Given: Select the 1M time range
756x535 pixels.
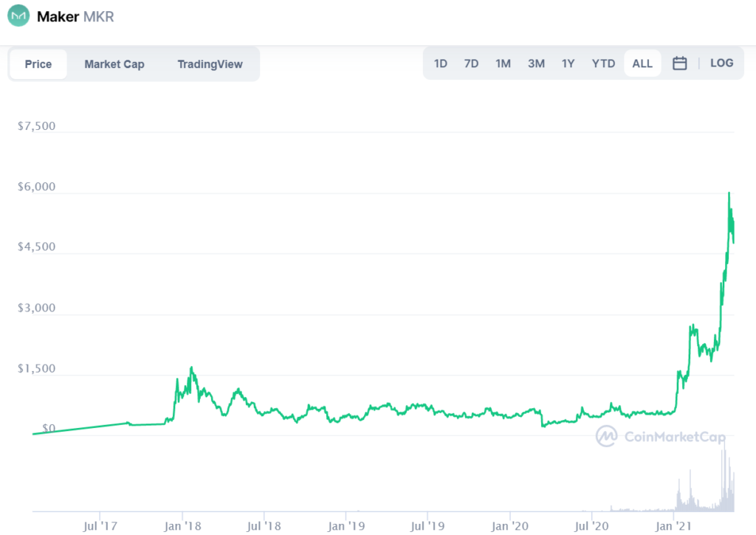Looking at the screenshot, I should (x=503, y=63).
